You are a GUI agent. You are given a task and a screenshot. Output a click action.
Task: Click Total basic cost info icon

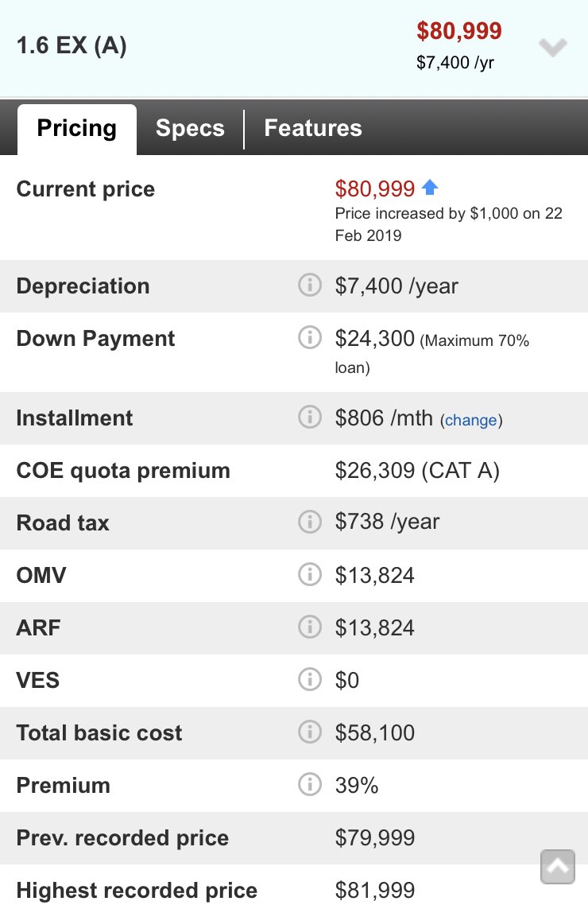(x=309, y=732)
